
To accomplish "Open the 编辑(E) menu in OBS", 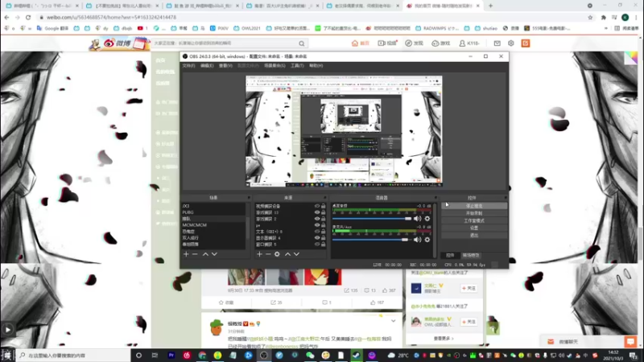I will pyautogui.click(x=207, y=66).
